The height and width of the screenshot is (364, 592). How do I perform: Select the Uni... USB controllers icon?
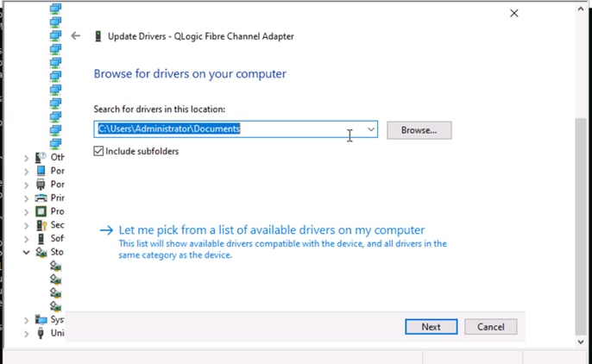click(41, 333)
